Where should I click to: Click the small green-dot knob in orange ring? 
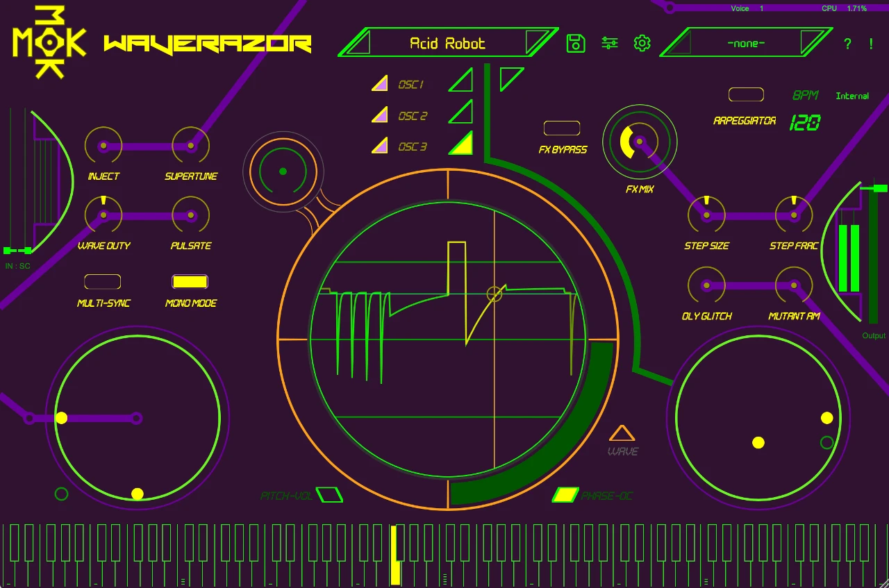(283, 171)
